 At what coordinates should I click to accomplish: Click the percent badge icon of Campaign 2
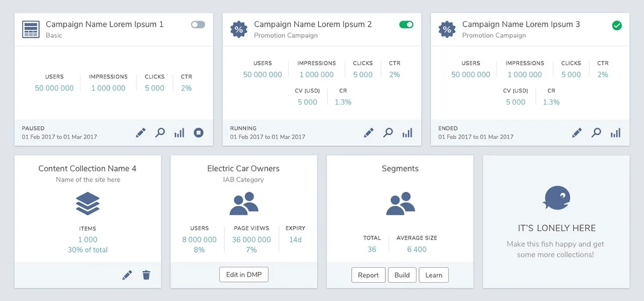tap(239, 29)
